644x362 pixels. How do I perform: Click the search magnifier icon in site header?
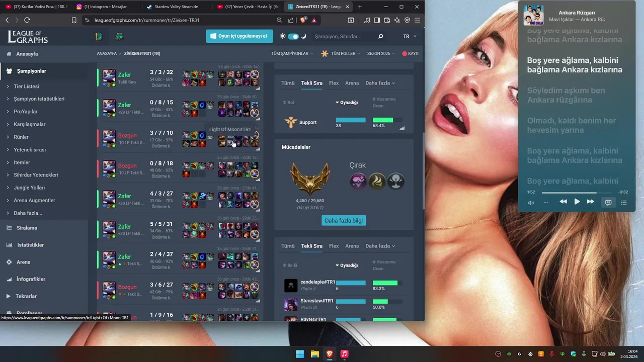380,36
